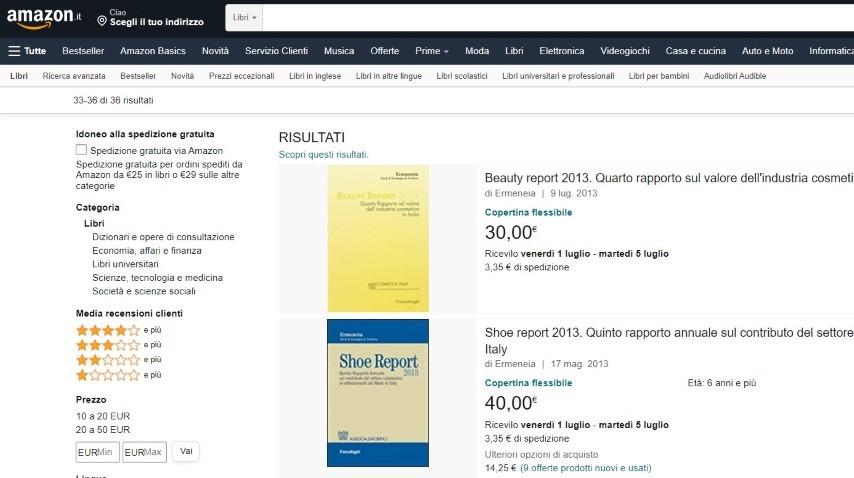This screenshot has width=854, height=478.
Task: Open Ricerca avanzata
Action: coord(74,76)
